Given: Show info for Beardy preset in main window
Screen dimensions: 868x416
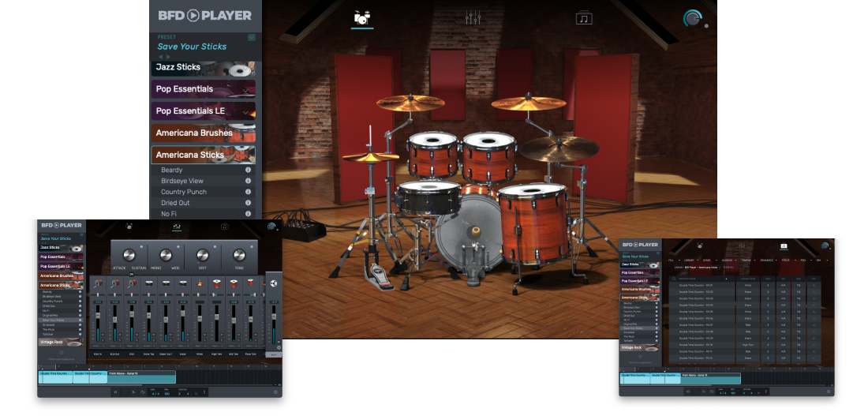Looking at the screenshot, I should (248, 170).
